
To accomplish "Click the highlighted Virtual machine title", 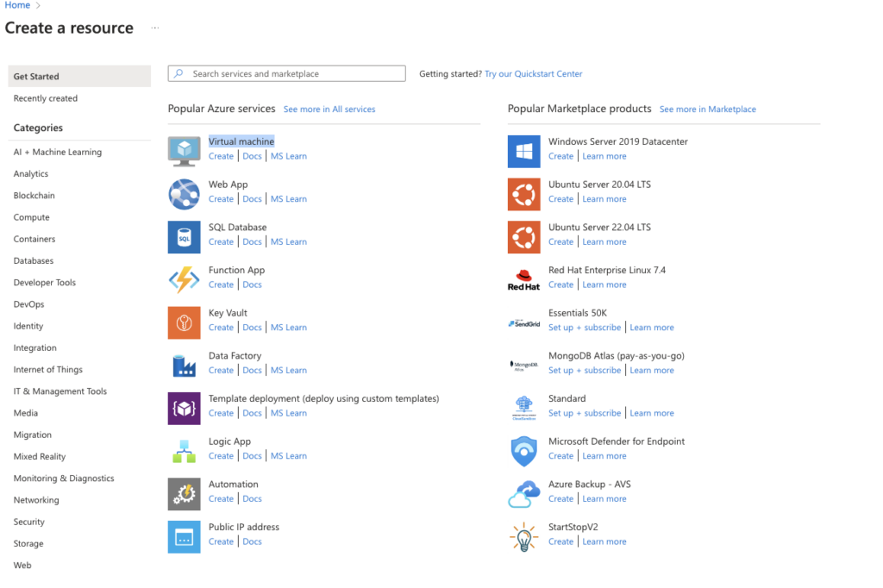I will (241, 141).
